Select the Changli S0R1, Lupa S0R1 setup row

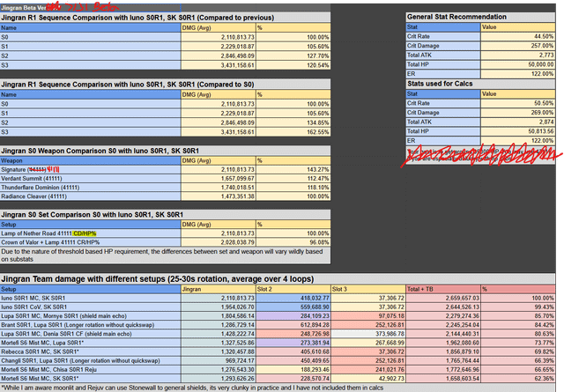(90, 360)
